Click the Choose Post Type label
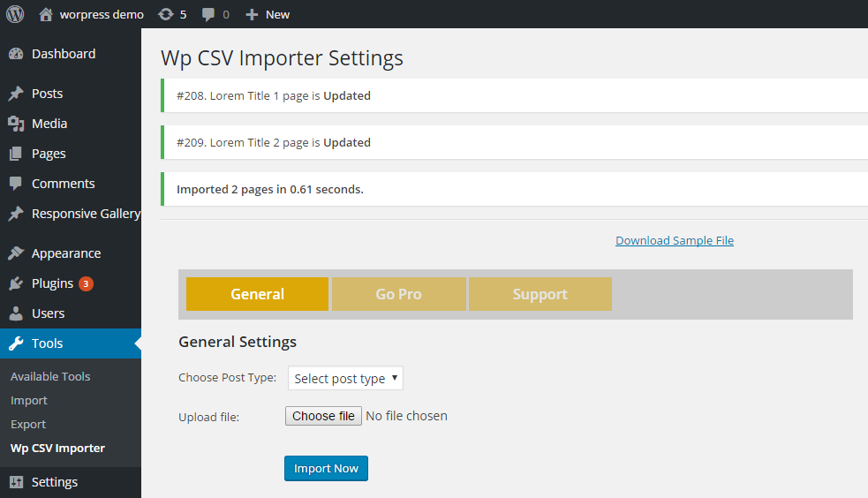 (x=228, y=377)
